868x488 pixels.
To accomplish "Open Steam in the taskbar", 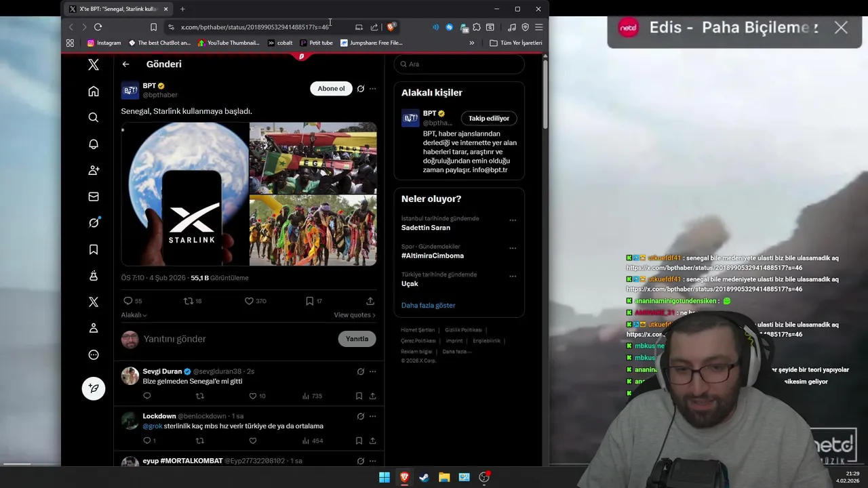I will (x=424, y=477).
